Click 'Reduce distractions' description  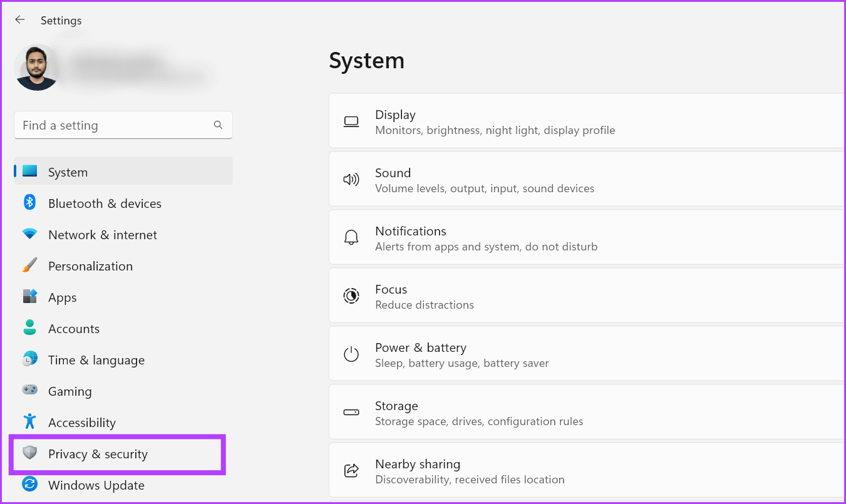[425, 305]
